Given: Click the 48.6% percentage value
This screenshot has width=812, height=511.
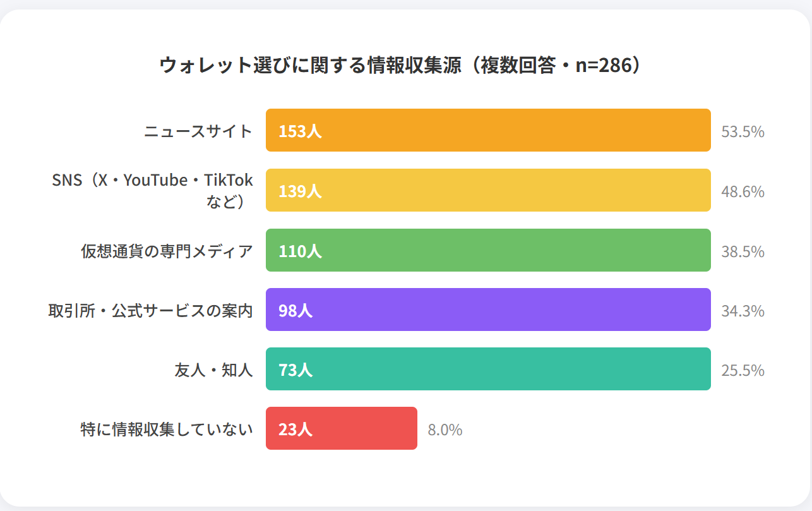Looking at the screenshot, I should tap(743, 191).
